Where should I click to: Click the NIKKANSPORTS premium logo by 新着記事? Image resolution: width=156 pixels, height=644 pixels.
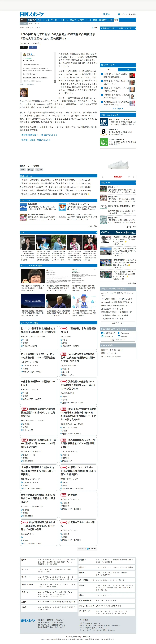pos(126,232)
